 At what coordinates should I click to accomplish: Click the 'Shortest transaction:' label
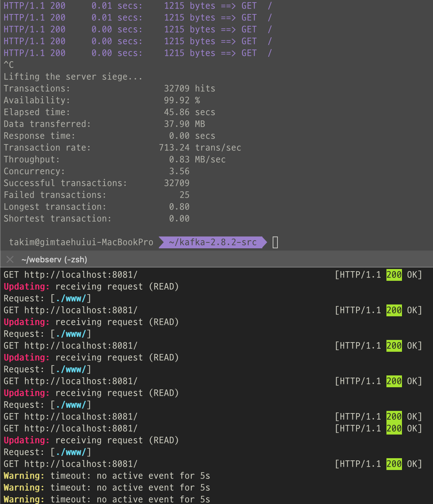click(x=57, y=219)
